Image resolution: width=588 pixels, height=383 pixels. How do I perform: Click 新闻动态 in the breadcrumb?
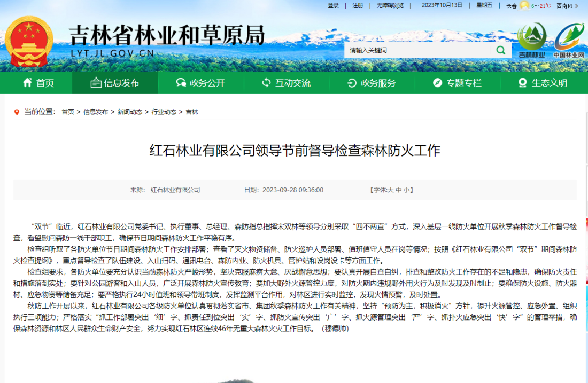(130, 112)
